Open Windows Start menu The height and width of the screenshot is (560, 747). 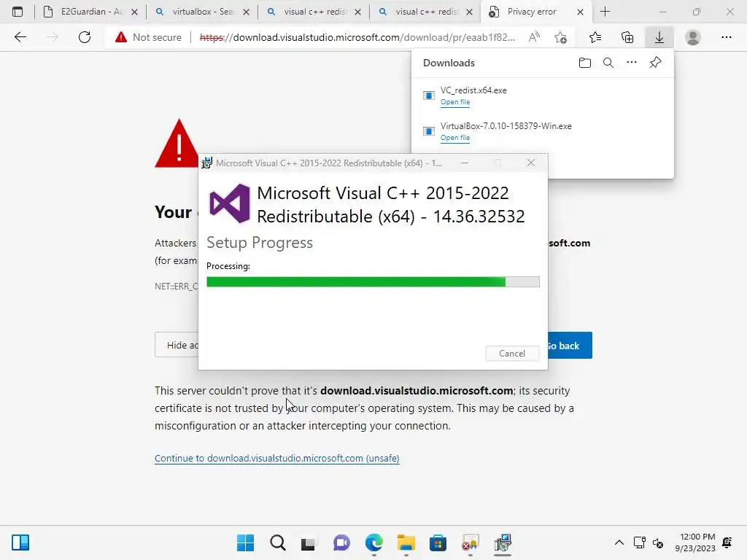pyautogui.click(x=245, y=542)
